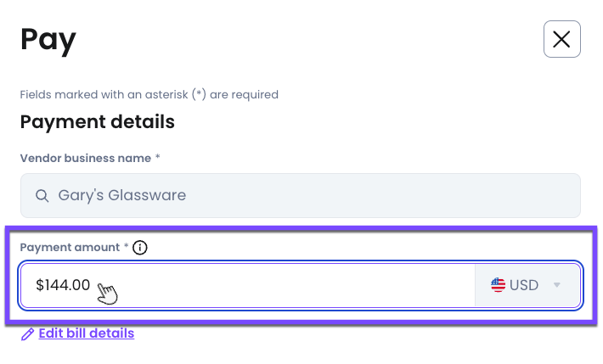Screen dimensions: 603x364
Task: Place cursor on the $144.00 amount value
Action: [62, 285]
